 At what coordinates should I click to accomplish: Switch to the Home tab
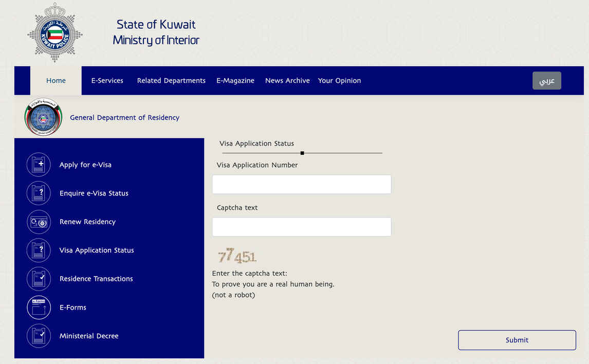click(x=56, y=80)
